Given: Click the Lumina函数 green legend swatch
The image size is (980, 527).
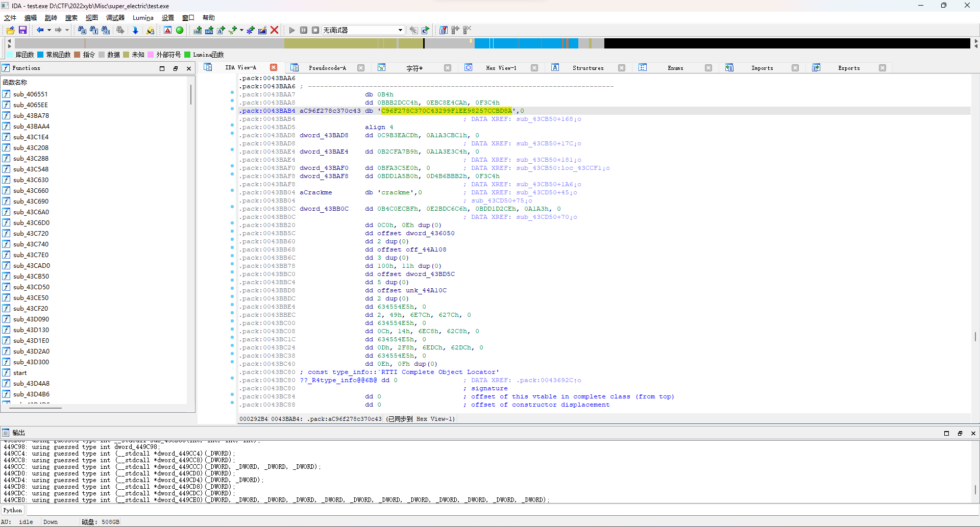Looking at the screenshot, I should pyautogui.click(x=187, y=55).
